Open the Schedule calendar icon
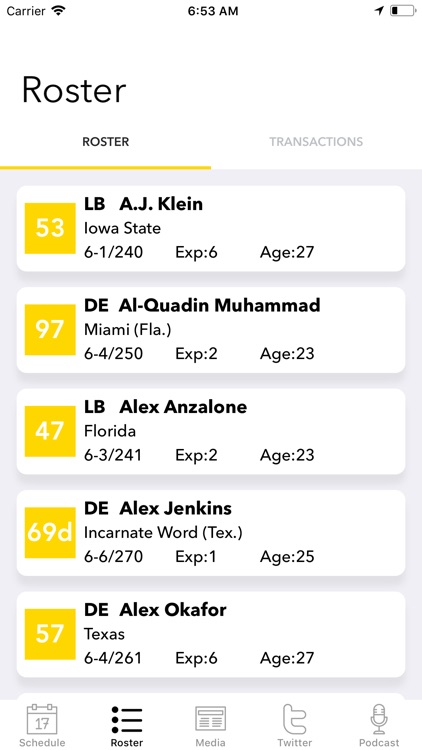422x750 pixels. (x=42, y=719)
